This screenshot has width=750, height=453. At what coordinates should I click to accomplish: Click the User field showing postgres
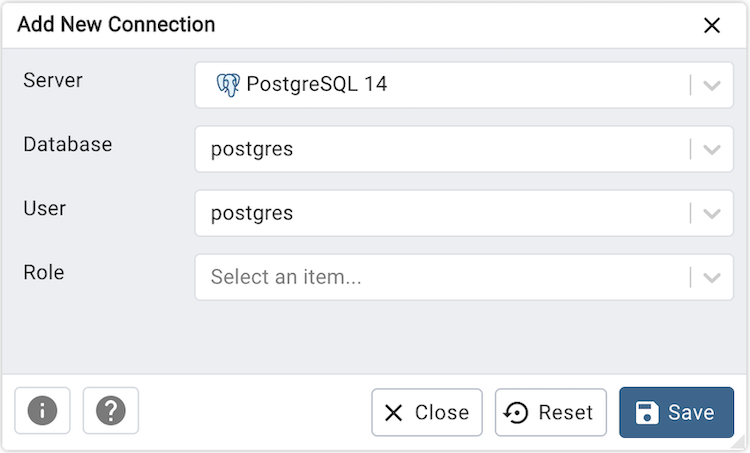pos(440,213)
